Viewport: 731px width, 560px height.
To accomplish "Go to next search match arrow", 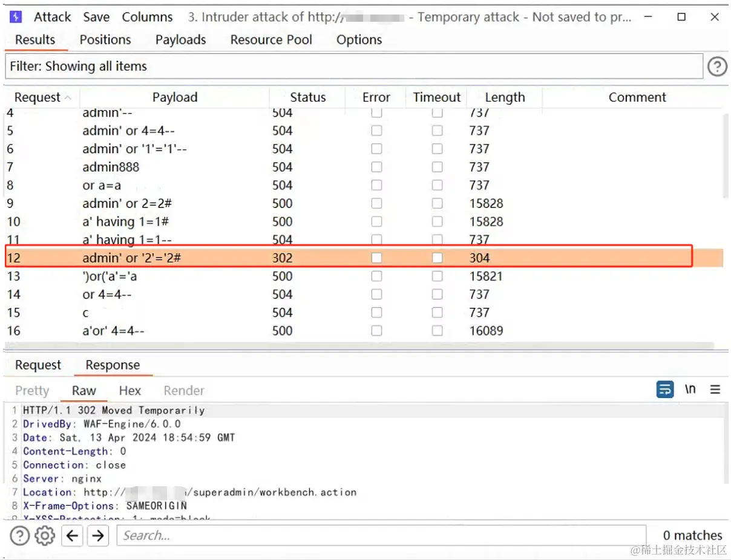I will coord(97,535).
